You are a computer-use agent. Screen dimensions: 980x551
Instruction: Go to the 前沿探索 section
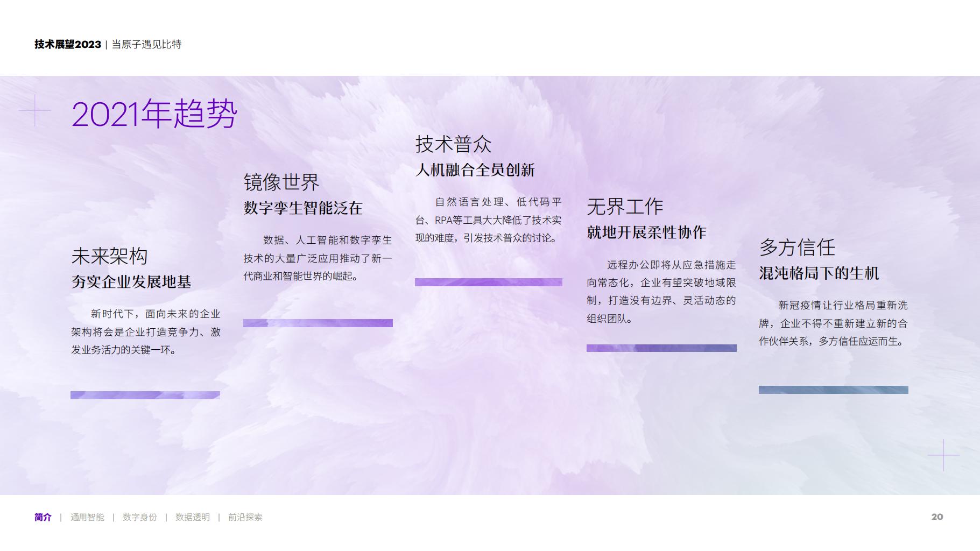pyautogui.click(x=245, y=517)
